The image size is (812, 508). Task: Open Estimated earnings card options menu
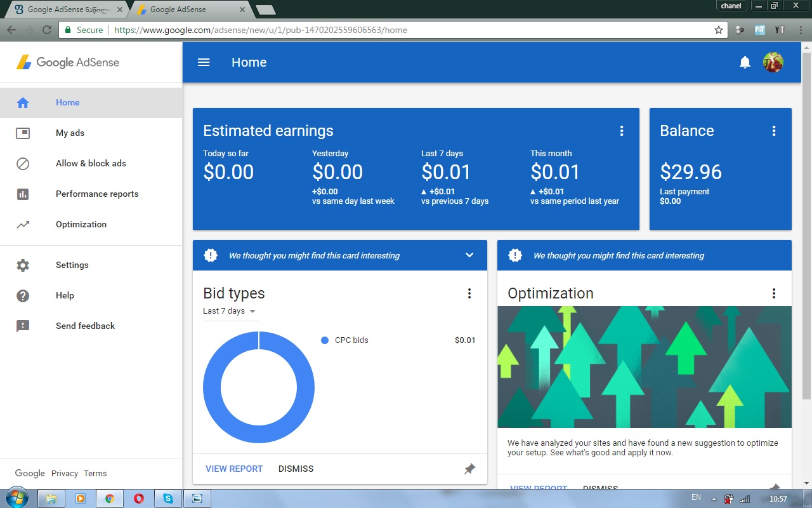[622, 131]
